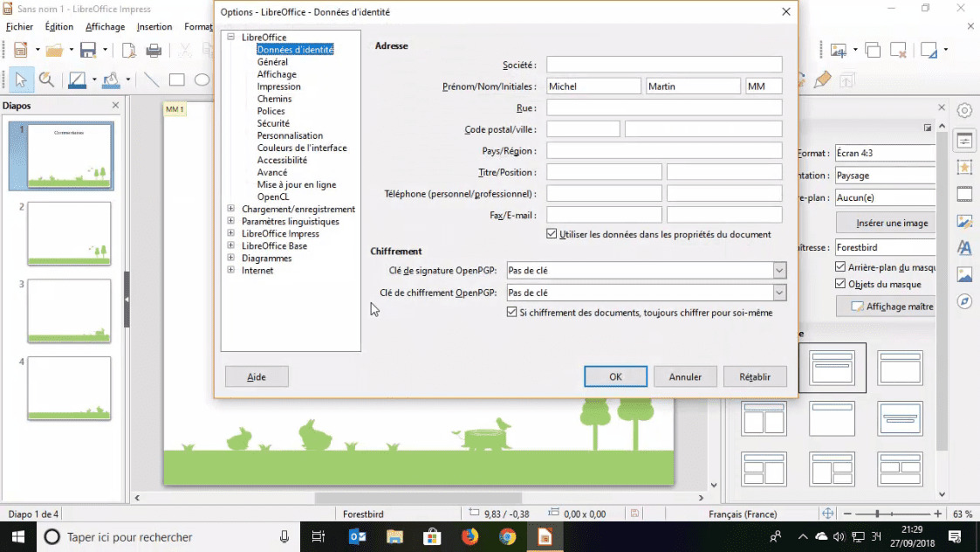The image size is (980, 552).
Task: Click the Pays/Région input field
Action: point(664,150)
